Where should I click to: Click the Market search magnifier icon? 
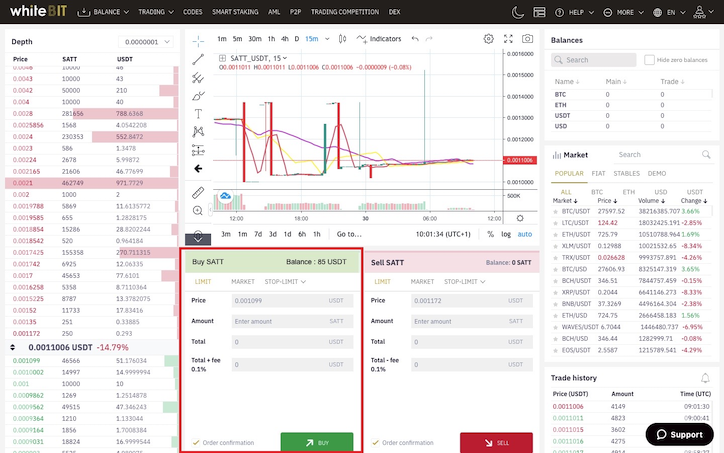[706, 155]
